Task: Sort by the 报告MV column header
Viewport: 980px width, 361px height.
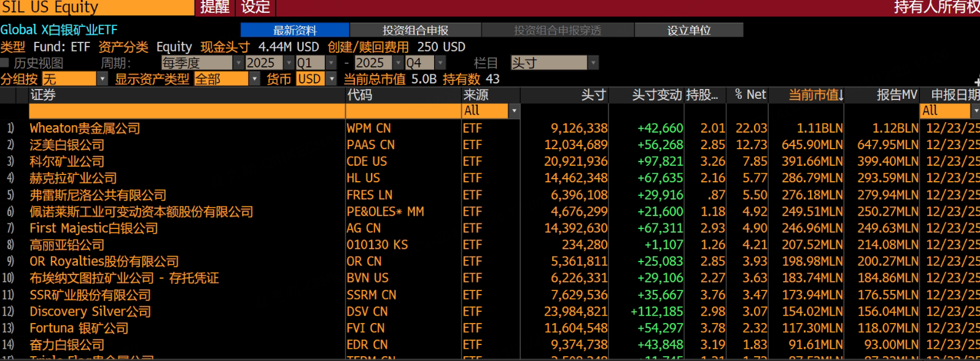Action: pyautogui.click(x=882, y=95)
